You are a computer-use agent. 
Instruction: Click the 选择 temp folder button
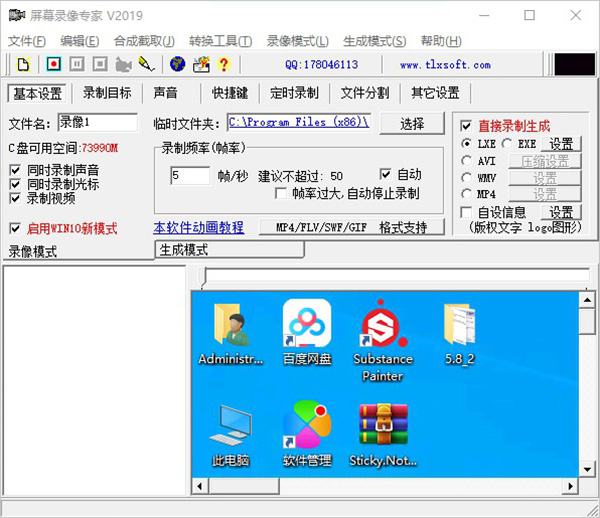point(412,123)
